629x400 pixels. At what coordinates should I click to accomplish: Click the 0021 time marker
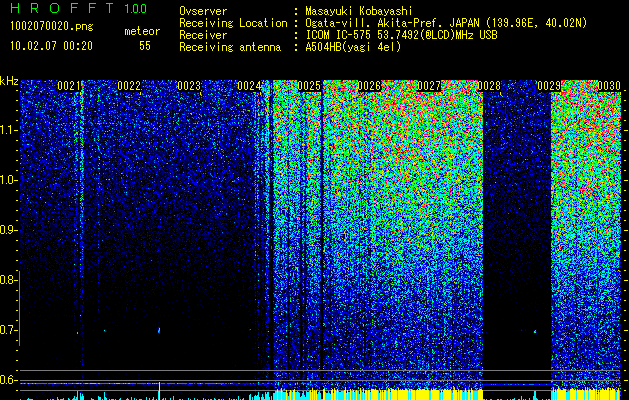[69, 86]
